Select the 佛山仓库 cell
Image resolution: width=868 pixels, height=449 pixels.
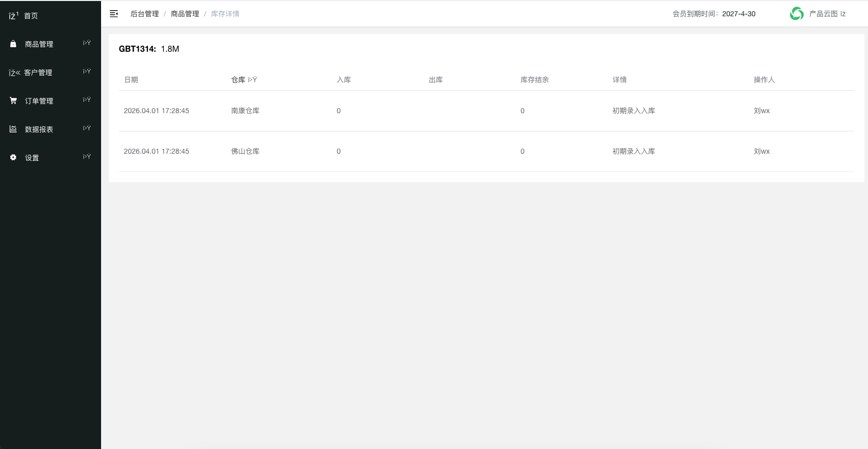(x=245, y=151)
